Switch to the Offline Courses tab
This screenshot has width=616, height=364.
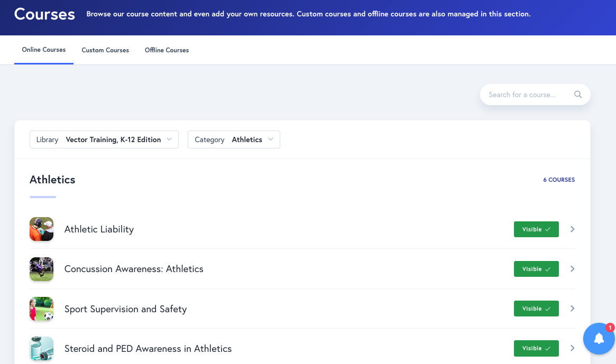coord(167,50)
